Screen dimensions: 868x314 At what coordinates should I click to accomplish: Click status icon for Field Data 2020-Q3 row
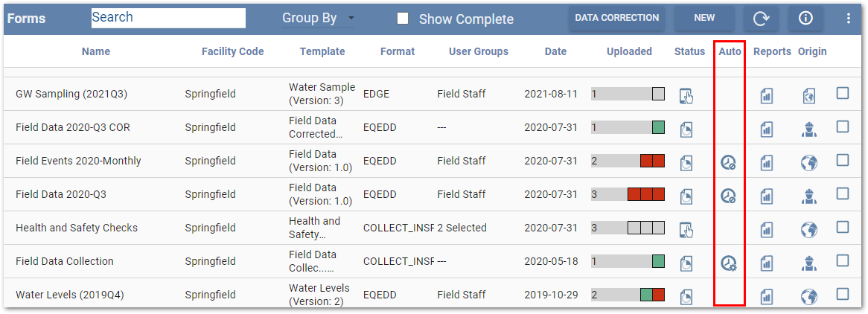[x=686, y=196]
